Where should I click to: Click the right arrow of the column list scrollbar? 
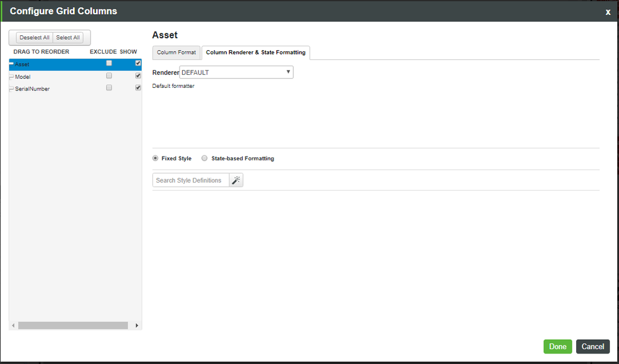point(136,324)
